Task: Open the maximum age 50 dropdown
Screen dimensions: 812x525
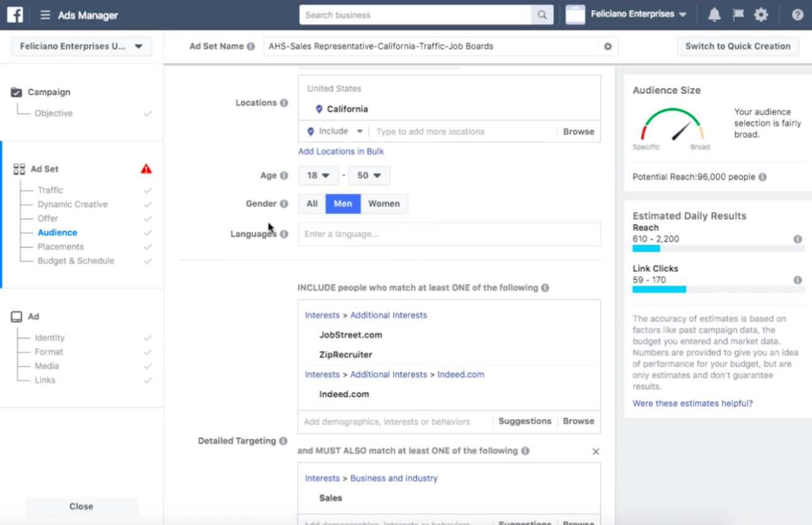Action: (x=369, y=176)
